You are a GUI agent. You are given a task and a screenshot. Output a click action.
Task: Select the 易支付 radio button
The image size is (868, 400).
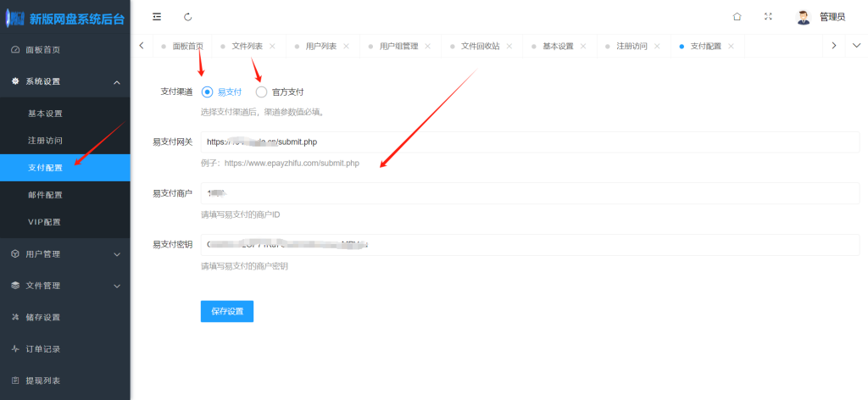[x=207, y=92]
